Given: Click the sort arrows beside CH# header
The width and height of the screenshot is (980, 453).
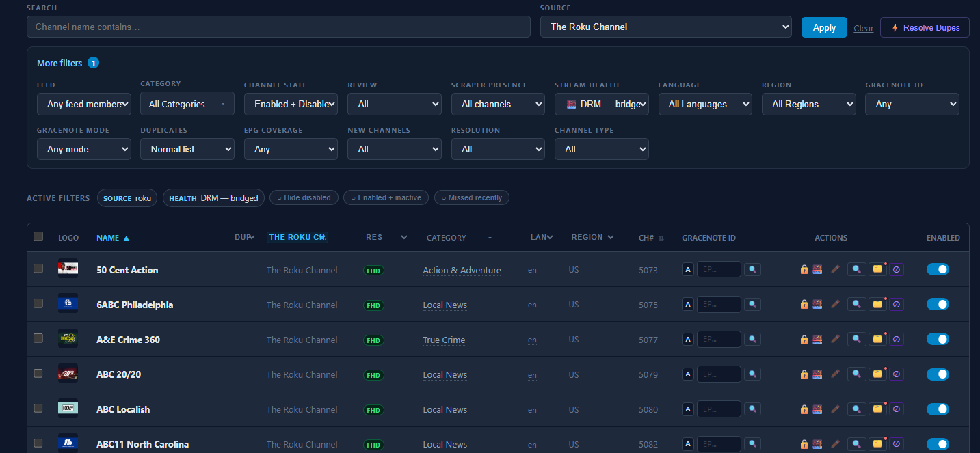Looking at the screenshot, I should pyautogui.click(x=661, y=238).
